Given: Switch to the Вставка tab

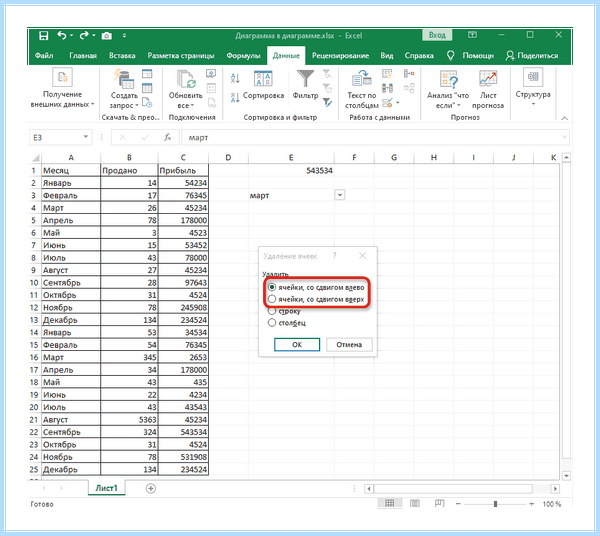Looking at the screenshot, I should (122, 56).
